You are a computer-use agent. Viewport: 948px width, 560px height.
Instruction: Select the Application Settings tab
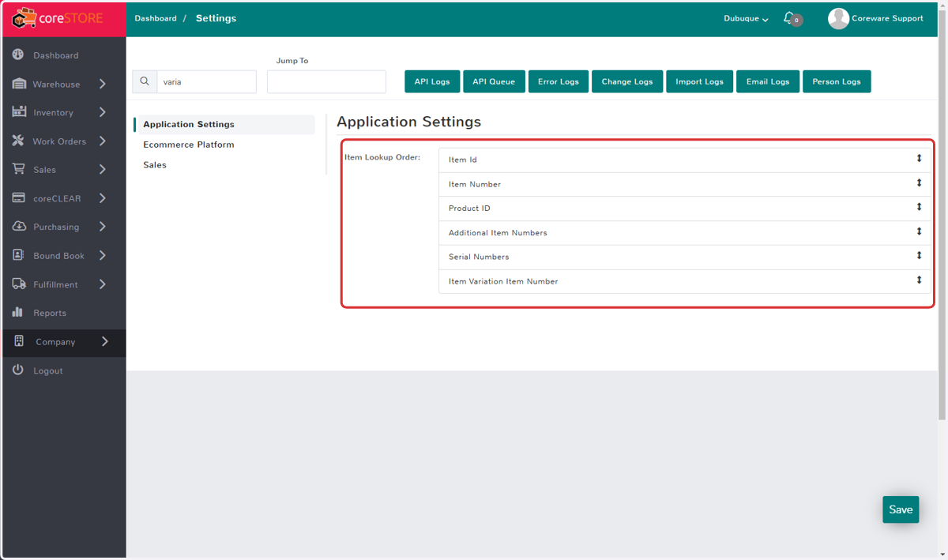[x=224, y=124]
